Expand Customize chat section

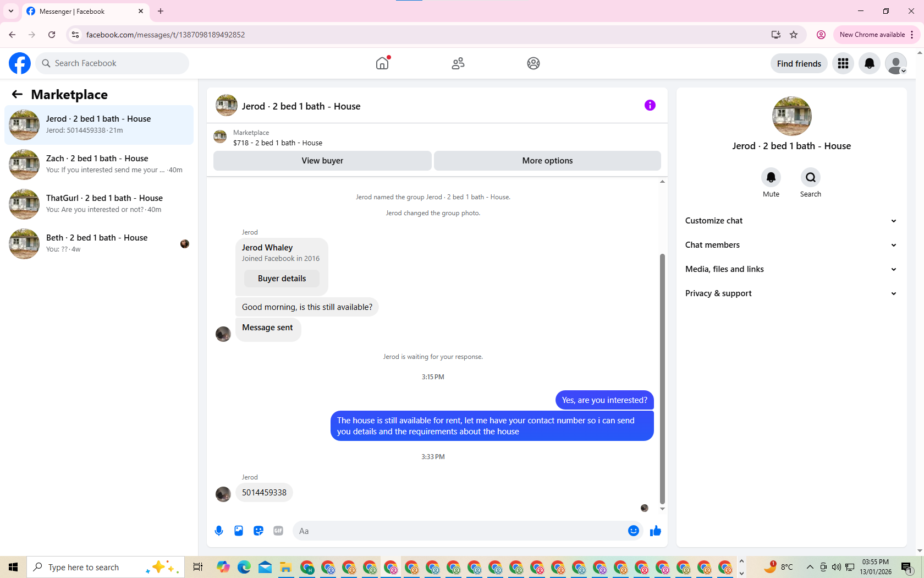tap(791, 221)
